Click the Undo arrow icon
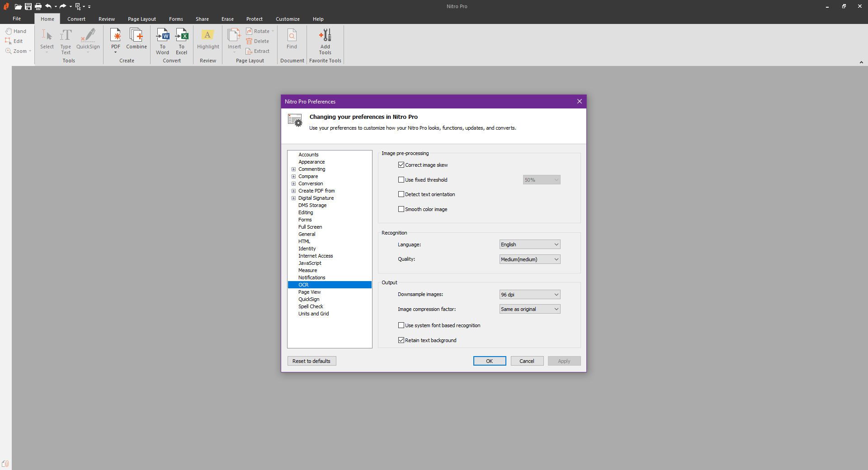The height and width of the screenshot is (470, 868). pos(48,6)
